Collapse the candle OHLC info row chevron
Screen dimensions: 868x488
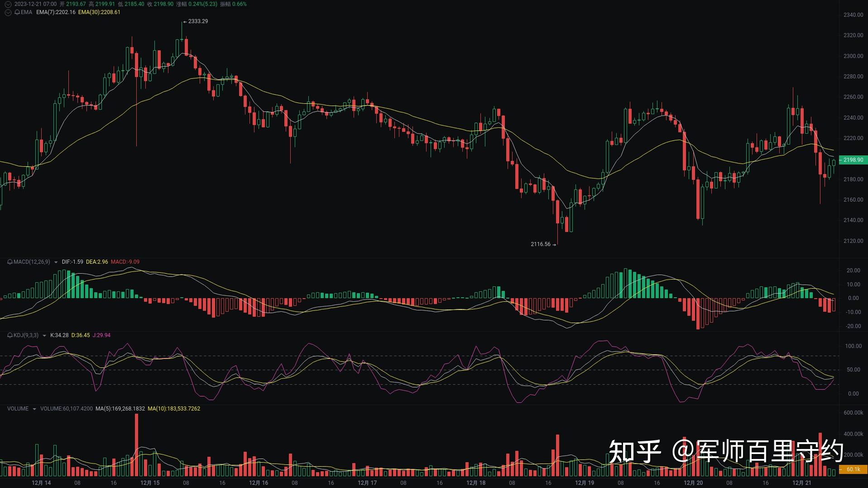[8, 4]
